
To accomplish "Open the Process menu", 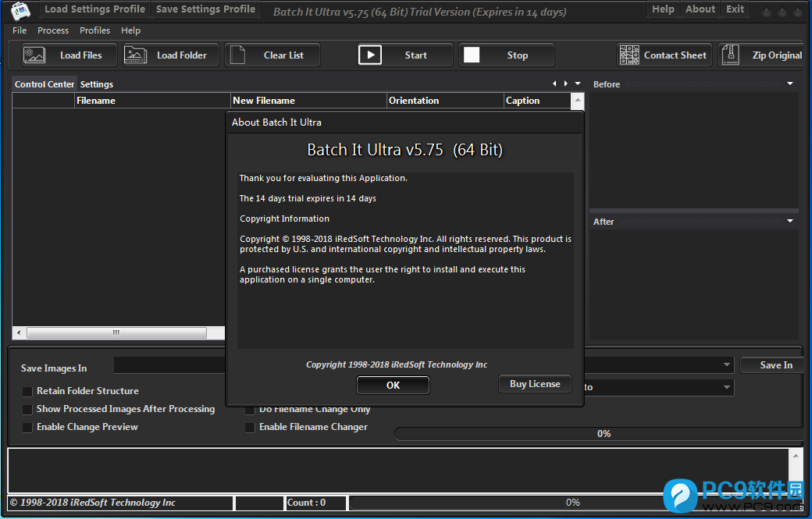I will point(53,30).
